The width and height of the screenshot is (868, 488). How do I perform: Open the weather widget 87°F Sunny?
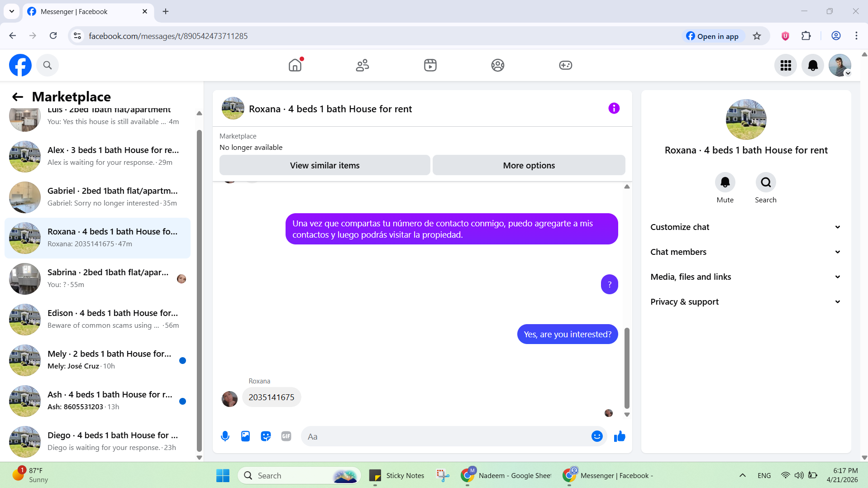pos(30,475)
